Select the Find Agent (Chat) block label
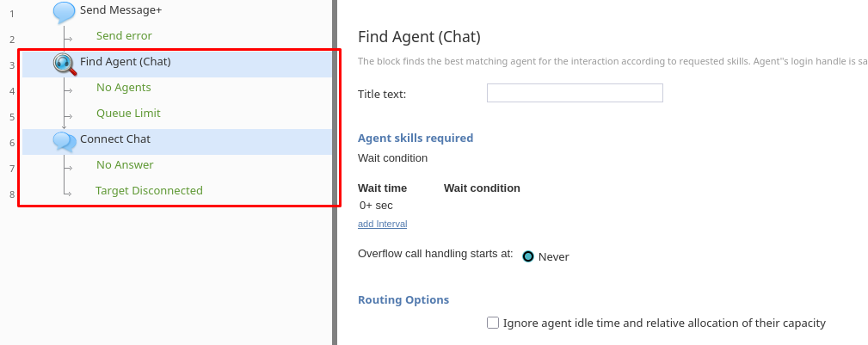This screenshot has width=868, height=345. pyautogui.click(x=126, y=62)
